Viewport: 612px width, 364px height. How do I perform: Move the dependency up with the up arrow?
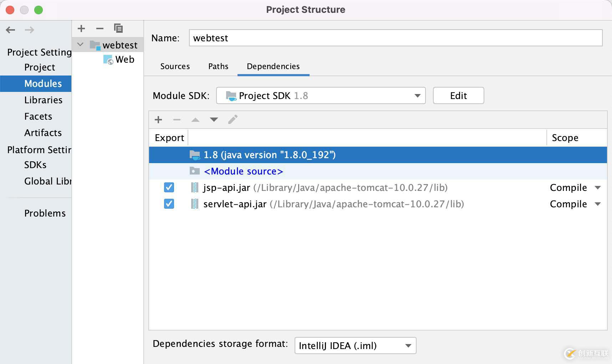pos(195,120)
